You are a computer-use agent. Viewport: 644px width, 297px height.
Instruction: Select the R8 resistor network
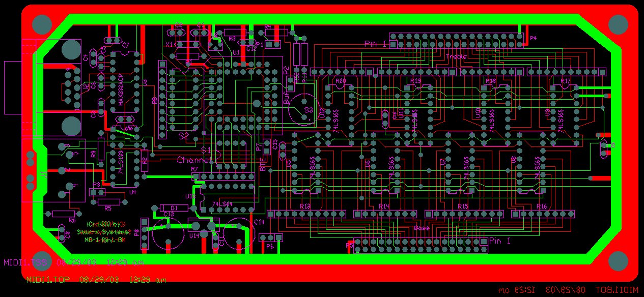click(162, 100)
